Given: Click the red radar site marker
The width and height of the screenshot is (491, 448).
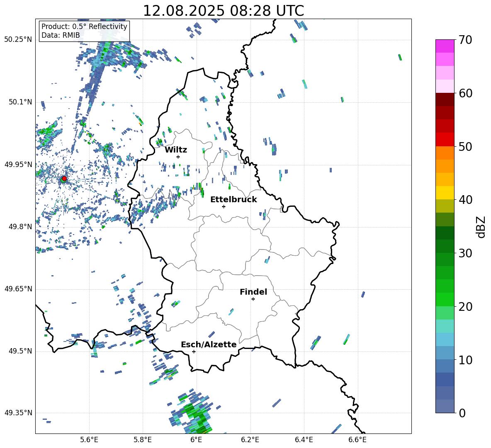Looking at the screenshot, I should [64, 179].
